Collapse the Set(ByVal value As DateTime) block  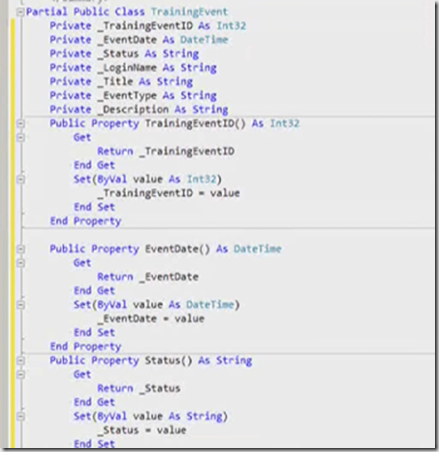tap(20, 305)
